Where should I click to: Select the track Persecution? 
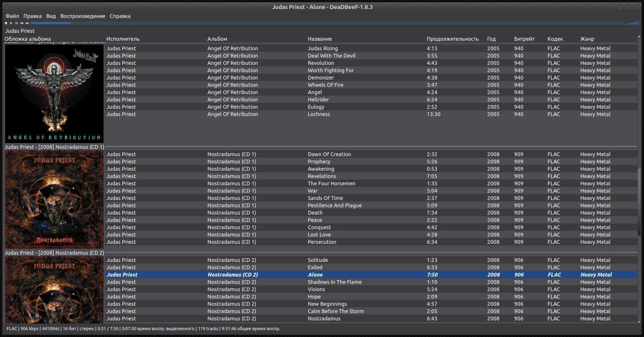tap(371, 242)
